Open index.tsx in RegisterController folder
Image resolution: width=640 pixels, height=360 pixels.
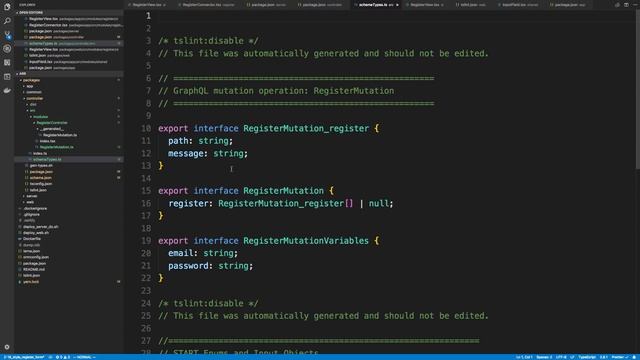[47, 141]
